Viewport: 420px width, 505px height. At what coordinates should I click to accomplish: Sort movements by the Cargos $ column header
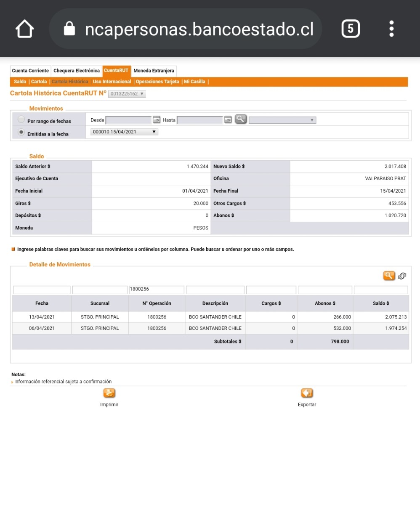[271, 303]
